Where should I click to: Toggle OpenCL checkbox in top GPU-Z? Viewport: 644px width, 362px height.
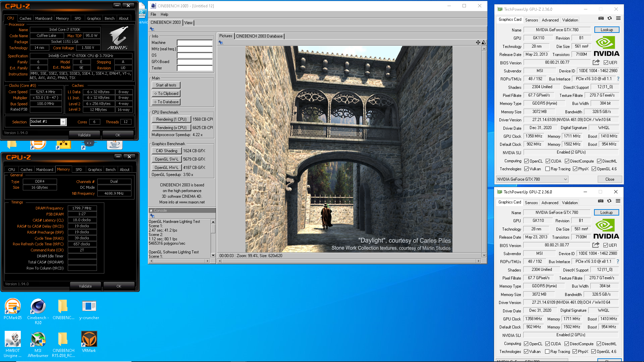tap(527, 161)
